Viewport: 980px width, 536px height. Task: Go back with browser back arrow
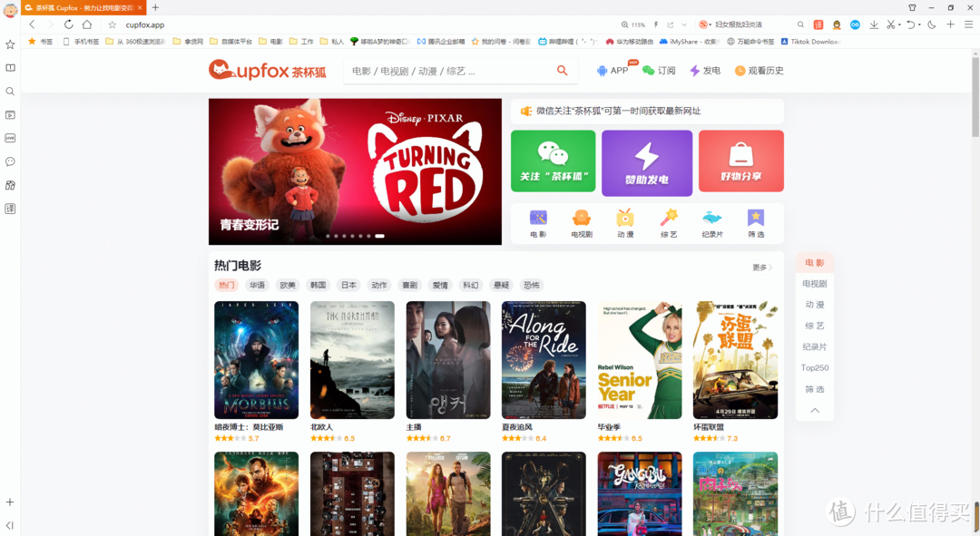pos(33,24)
